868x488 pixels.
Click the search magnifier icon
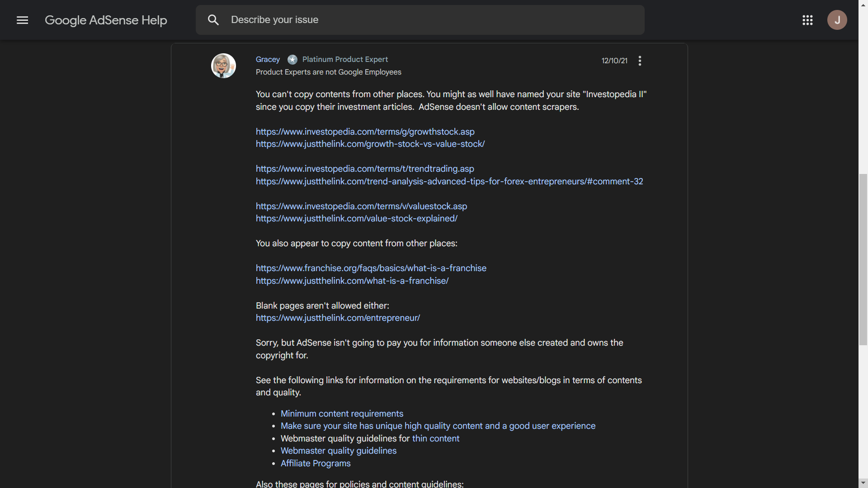pos(213,20)
